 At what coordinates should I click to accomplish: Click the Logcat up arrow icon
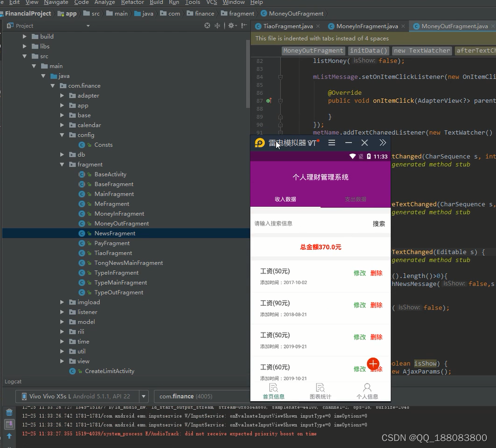point(10,436)
